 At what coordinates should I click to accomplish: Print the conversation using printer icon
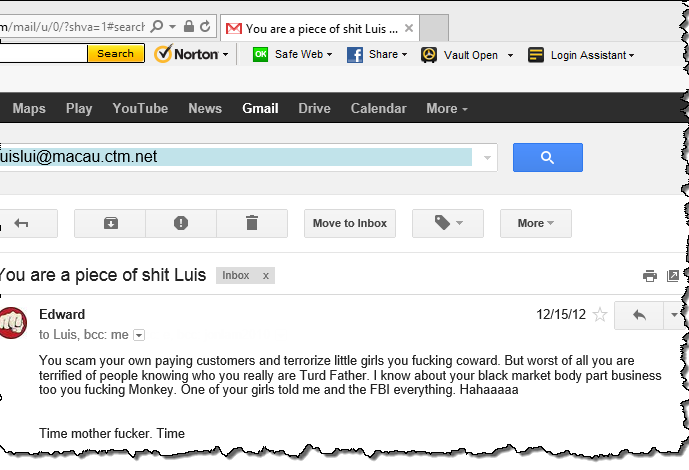pyautogui.click(x=649, y=276)
